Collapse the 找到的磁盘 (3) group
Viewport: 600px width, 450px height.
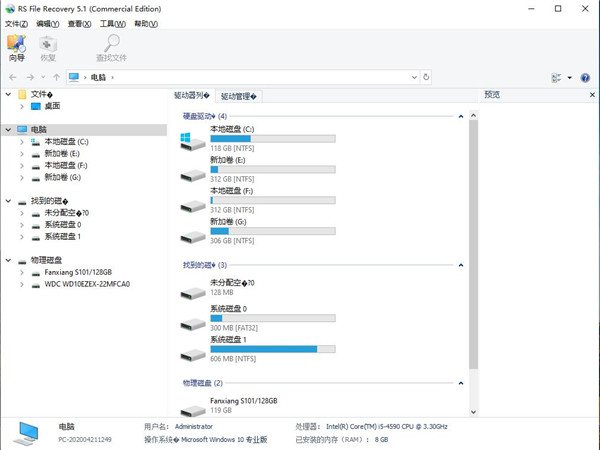pos(461,265)
